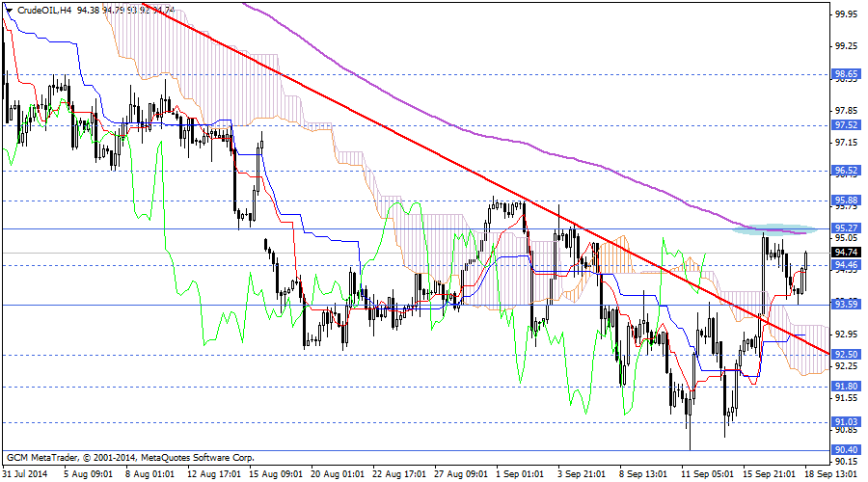Image resolution: width=868 pixels, height=482 pixels.
Task: Select the 91.03 price level label
Action: pyautogui.click(x=846, y=422)
